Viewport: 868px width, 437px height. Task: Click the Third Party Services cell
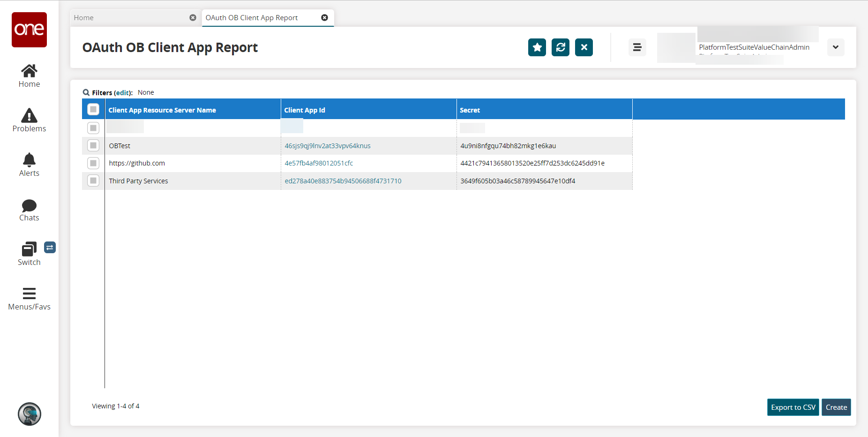[x=193, y=181]
